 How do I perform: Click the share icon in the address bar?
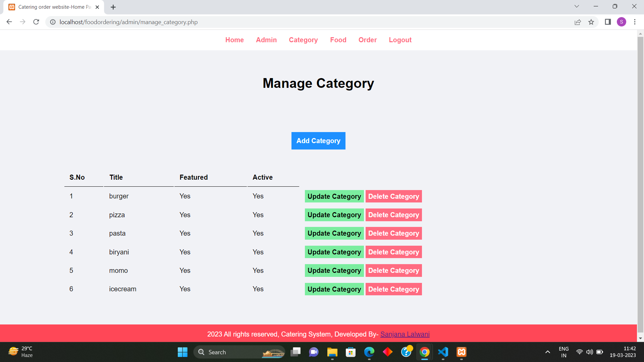[578, 22]
